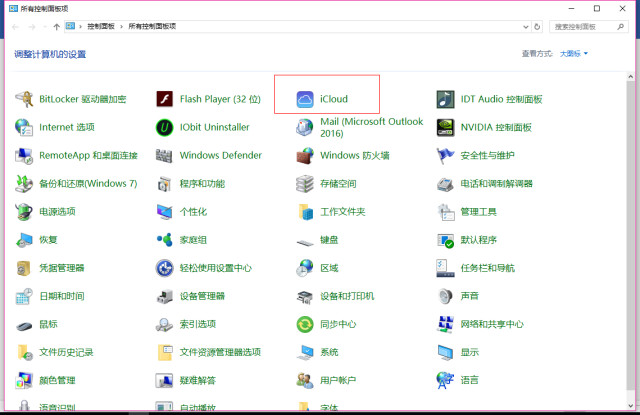Go up one level with Up arrow
The height and width of the screenshot is (415, 640).
pos(57,27)
